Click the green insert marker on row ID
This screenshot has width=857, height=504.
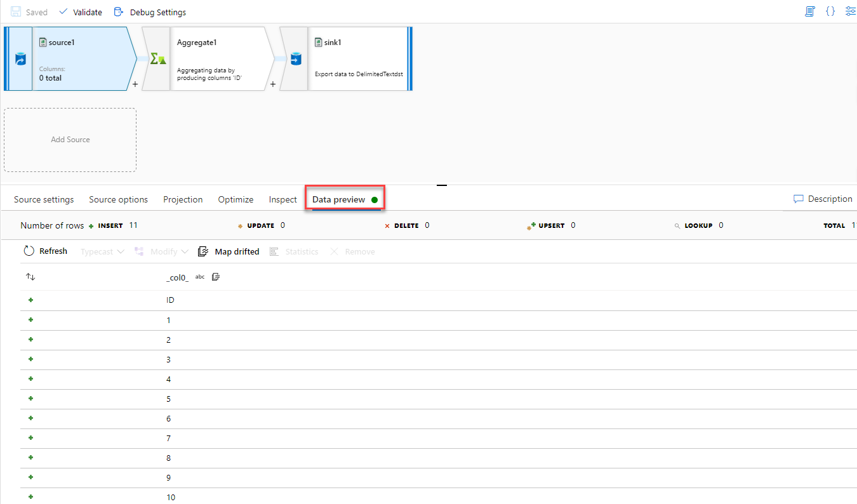click(x=30, y=300)
